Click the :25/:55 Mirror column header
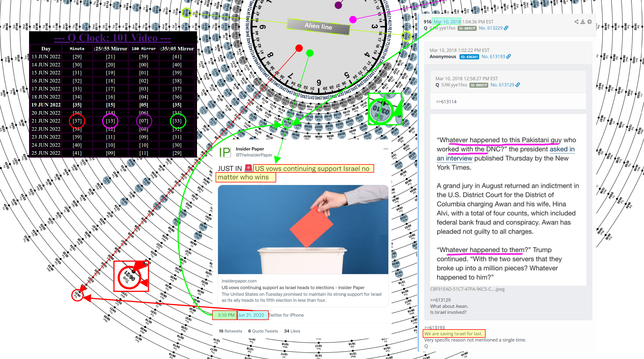The height and width of the screenshot is (359, 644). click(x=110, y=49)
